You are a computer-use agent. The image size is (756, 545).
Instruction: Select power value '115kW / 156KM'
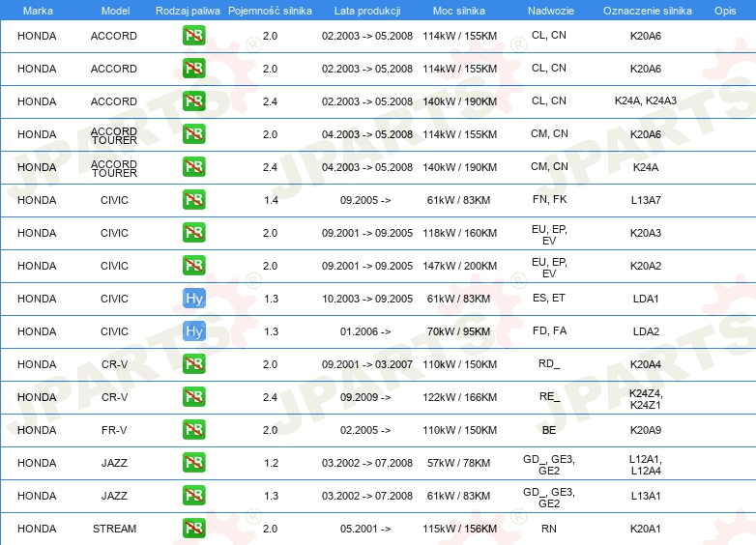point(459,529)
